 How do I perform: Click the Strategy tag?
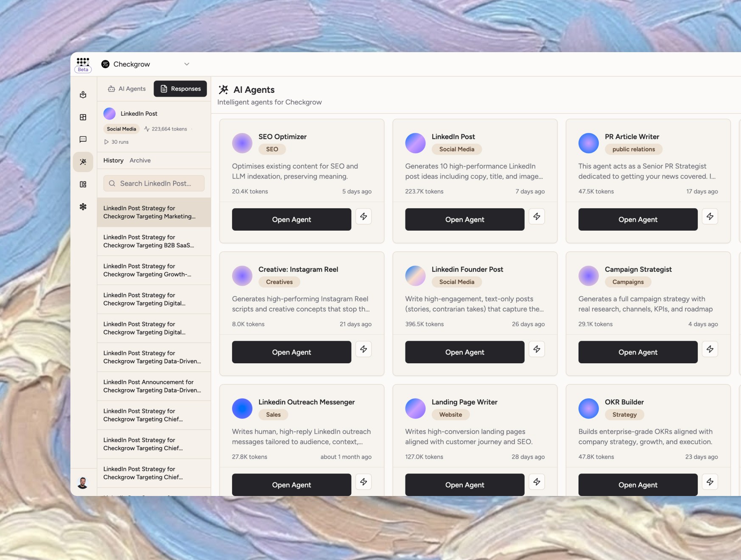(x=624, y=415)
